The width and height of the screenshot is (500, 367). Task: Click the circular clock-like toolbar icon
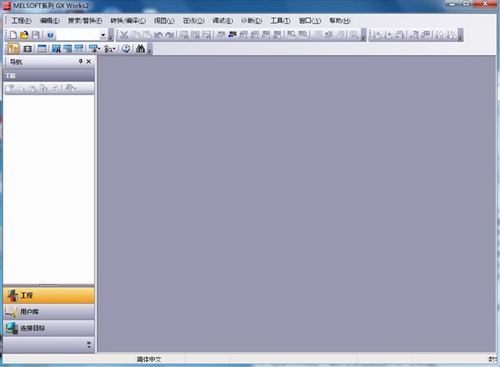coord(126,49)
